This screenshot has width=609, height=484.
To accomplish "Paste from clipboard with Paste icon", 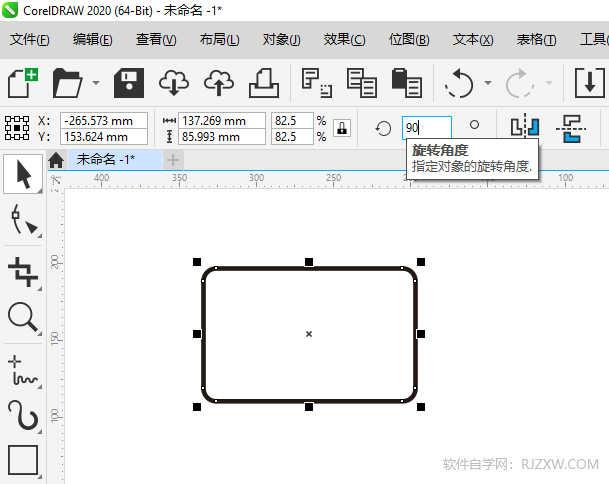I will (407, 83).
